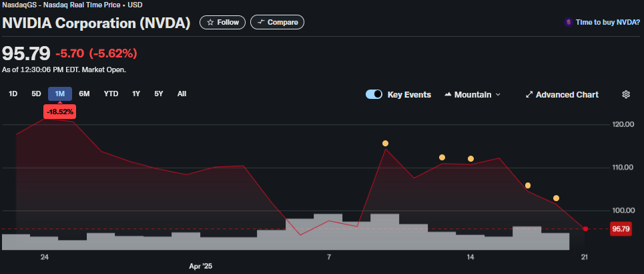Open the Advanced Chart link
The width and height of the screenshot is (644, 274).
click(562, 95)
